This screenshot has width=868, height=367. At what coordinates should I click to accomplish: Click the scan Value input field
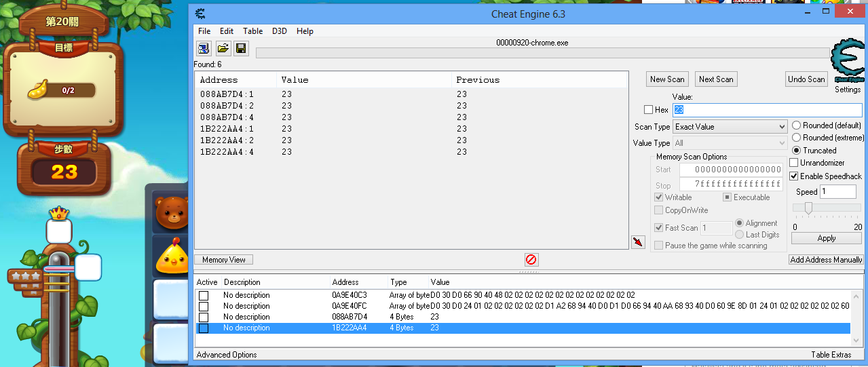coord(767,110)
